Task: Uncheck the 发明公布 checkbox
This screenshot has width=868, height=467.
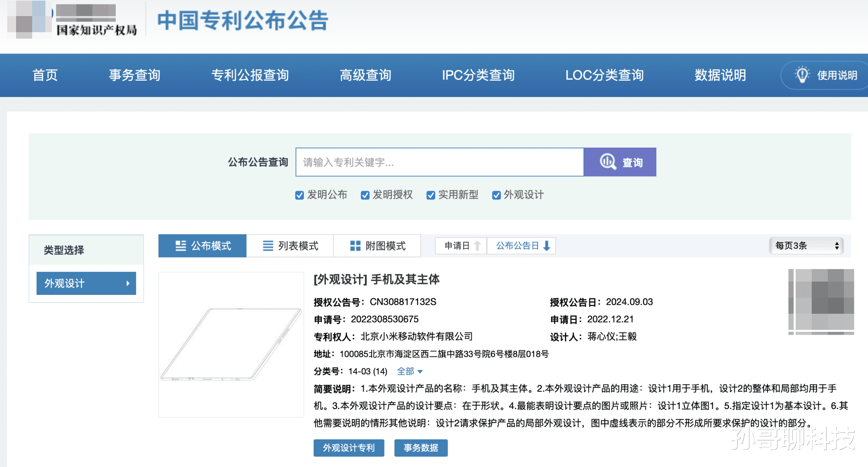Action: (299, 195)
